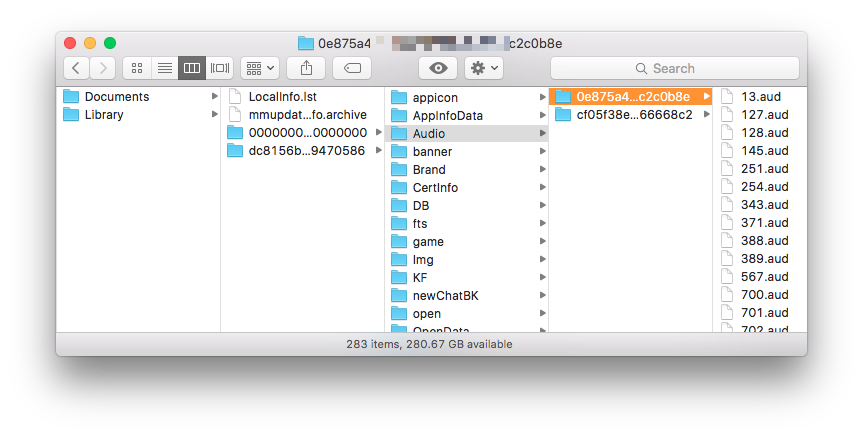Click the Edit Tags button
863x436 pixels.
click(351, 68)
